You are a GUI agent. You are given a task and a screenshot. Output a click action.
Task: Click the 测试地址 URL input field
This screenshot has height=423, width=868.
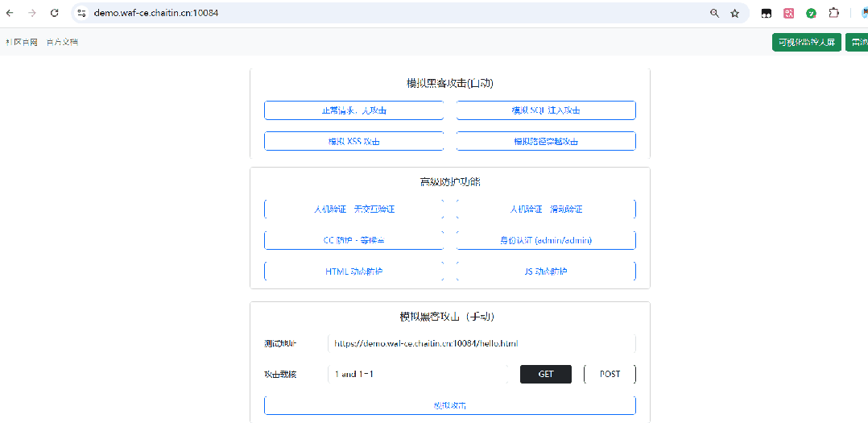(x=482, y=343)
